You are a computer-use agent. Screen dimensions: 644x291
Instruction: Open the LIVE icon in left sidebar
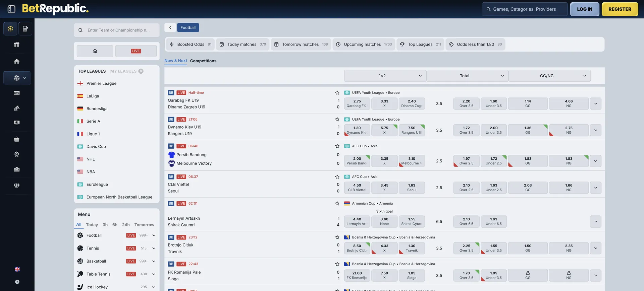pos(17,93)
